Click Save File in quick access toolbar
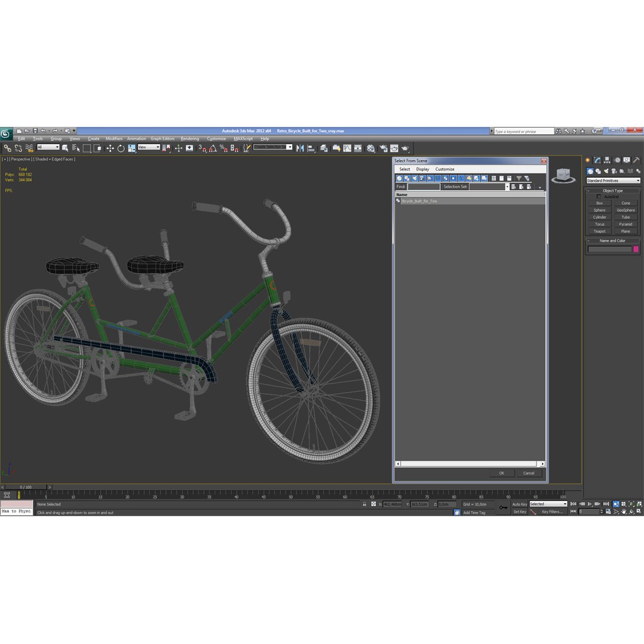The height and width of the screenshot is (644, 644). 35,131
